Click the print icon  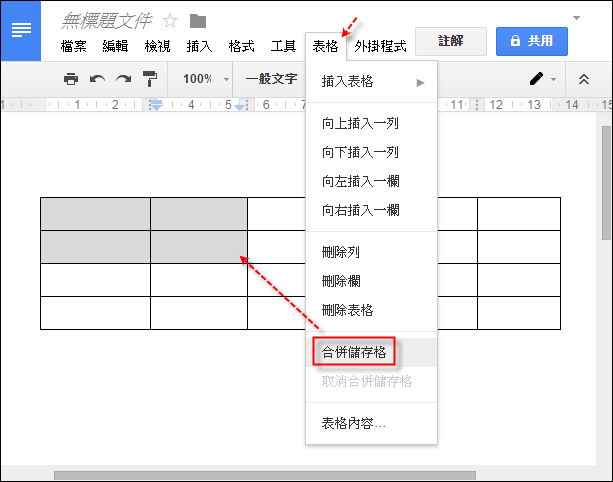pos(71,79)
